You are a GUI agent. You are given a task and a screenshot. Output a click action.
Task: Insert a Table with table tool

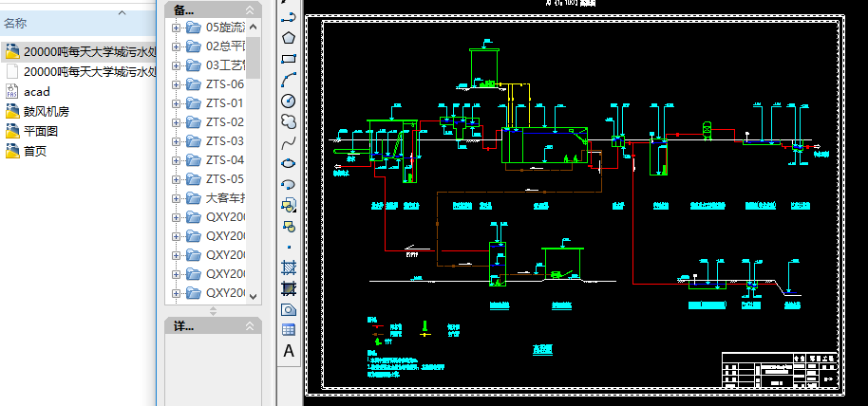click(x=289, y=330)
